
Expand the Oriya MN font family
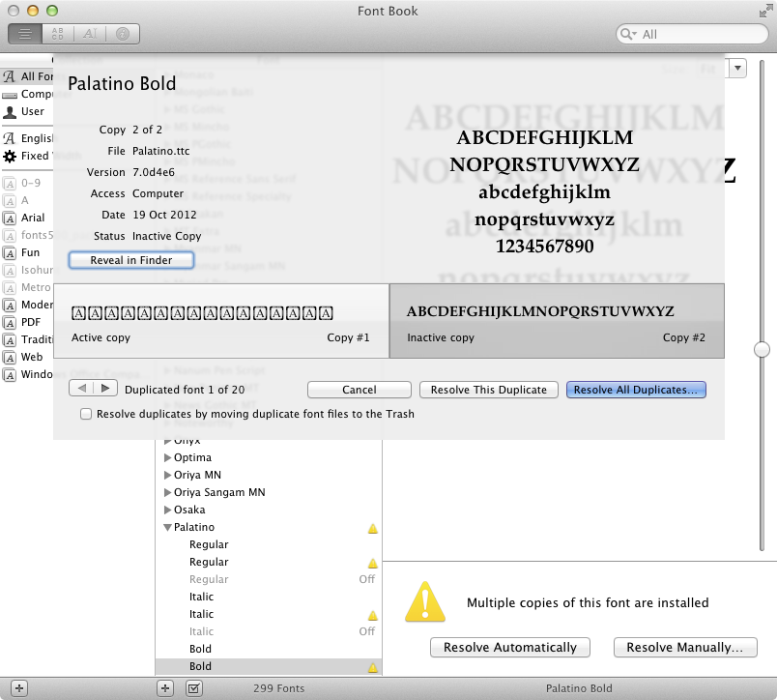click(167, 475)
